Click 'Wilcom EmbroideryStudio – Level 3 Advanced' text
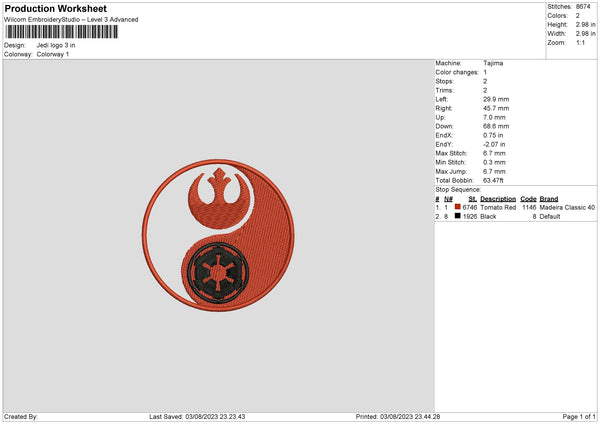Screen dimensions: 600x424 point(71,20)
